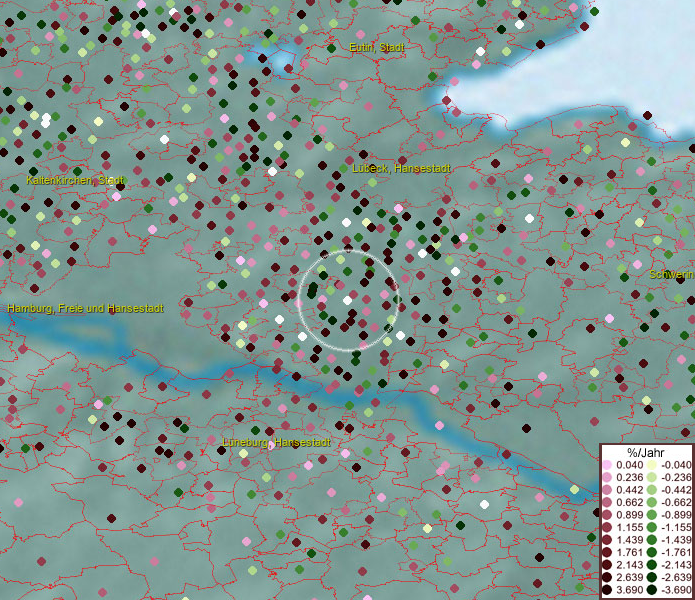Pick the 0.442 legend color swatch
The height and width of the screenshot is (600, 695).
(607, 490)
